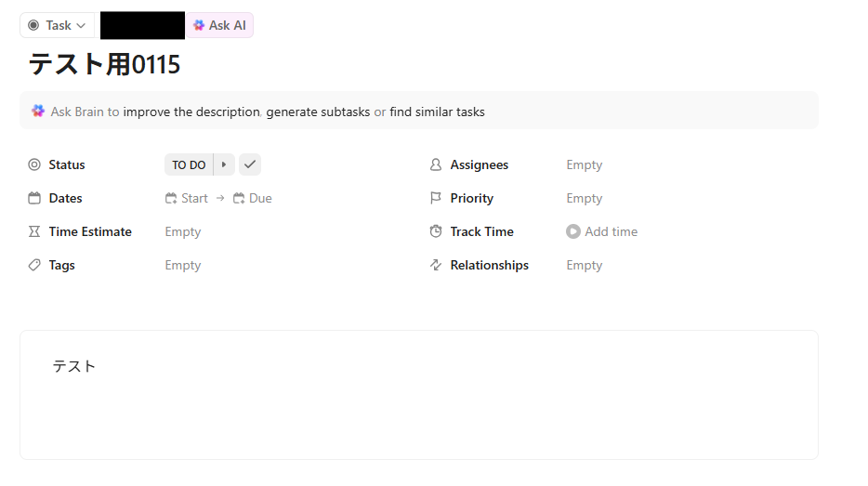Mark task complete with checkmark button
Viewport: 868px width, 486px height.
pyautogui.click(x=250, y=164)
